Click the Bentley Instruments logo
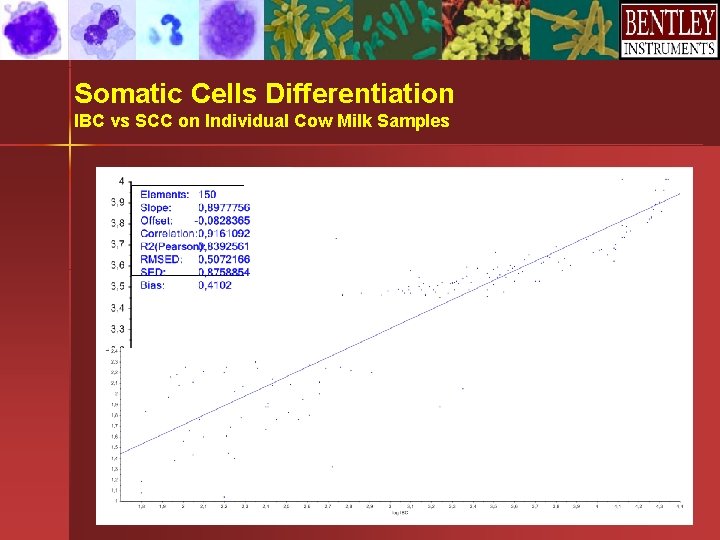Image resolution: width=720 pixels, height=540 pixels. [x=669, y=29]
